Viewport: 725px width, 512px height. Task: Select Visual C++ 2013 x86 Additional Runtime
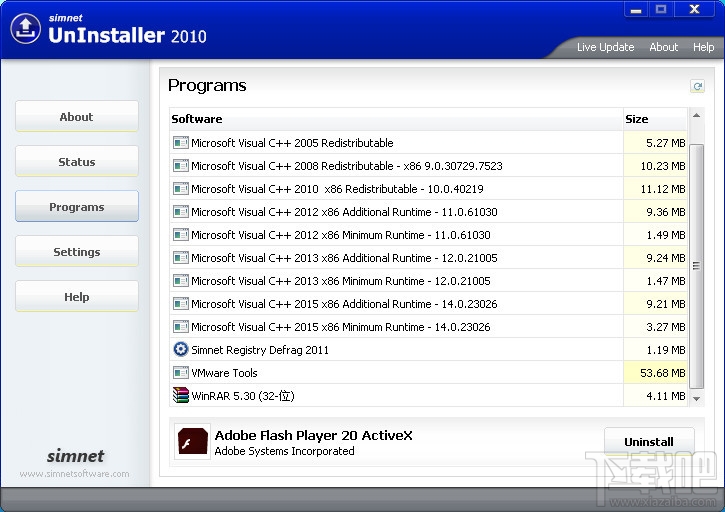(428, 258)
